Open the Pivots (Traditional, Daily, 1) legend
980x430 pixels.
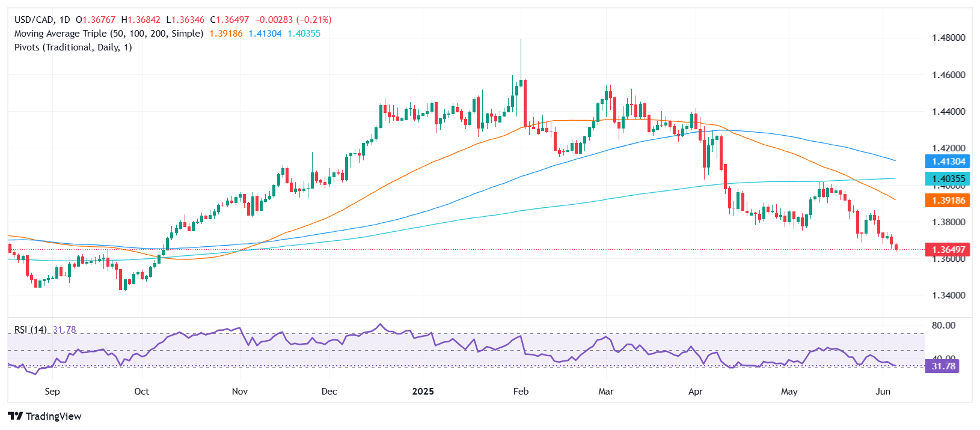tap(73, 47)
